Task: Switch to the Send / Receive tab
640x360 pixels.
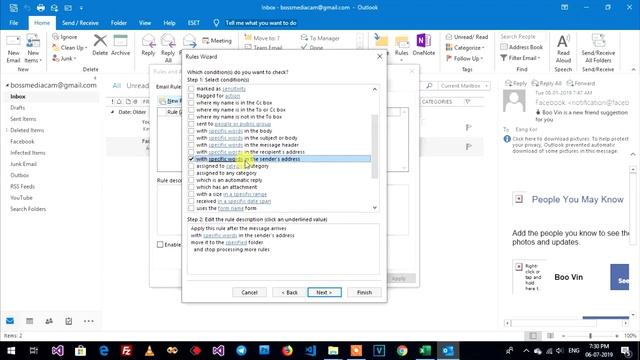Action: tap(80, 23)
